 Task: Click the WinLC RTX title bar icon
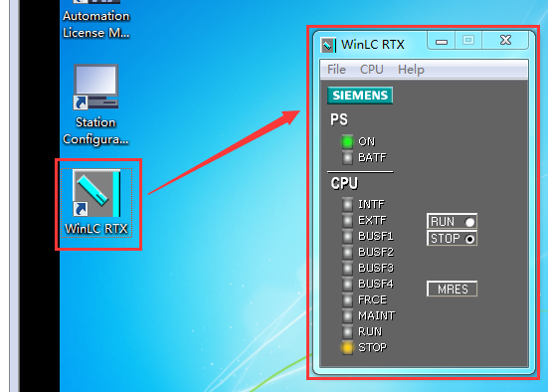tap(328, 45)
